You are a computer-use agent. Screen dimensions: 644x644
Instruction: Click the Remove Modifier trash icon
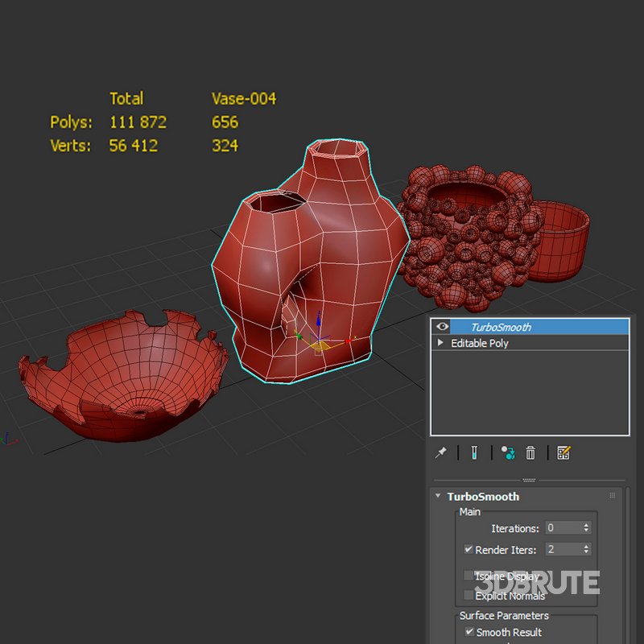(530, 453)
